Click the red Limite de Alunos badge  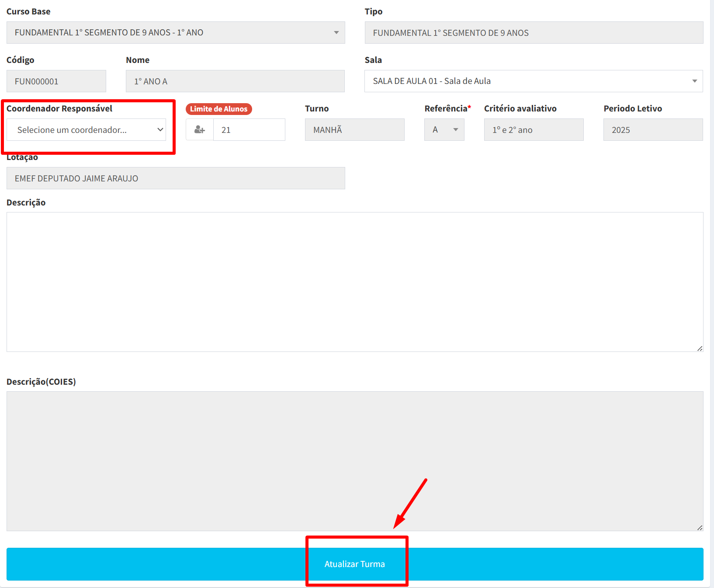point(218,109)
